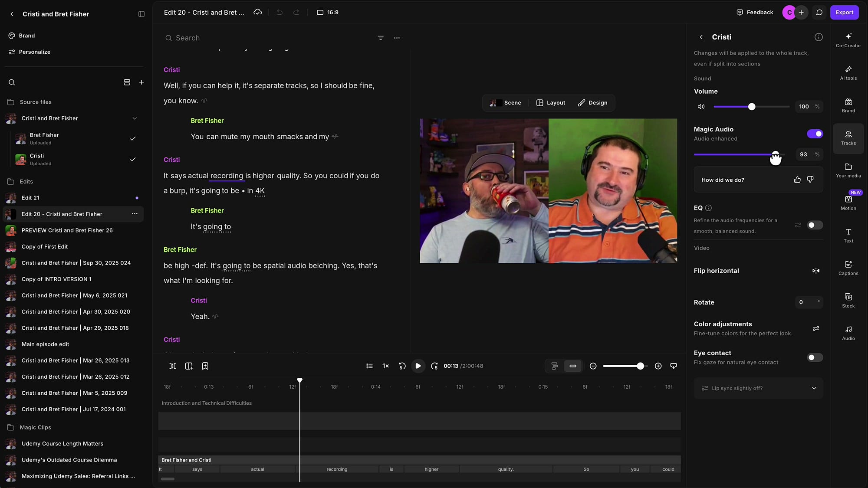Open Personalize in the left menu
Viewport: 868px width, 488px height.
pyautogui.click(x=30, y=52)
